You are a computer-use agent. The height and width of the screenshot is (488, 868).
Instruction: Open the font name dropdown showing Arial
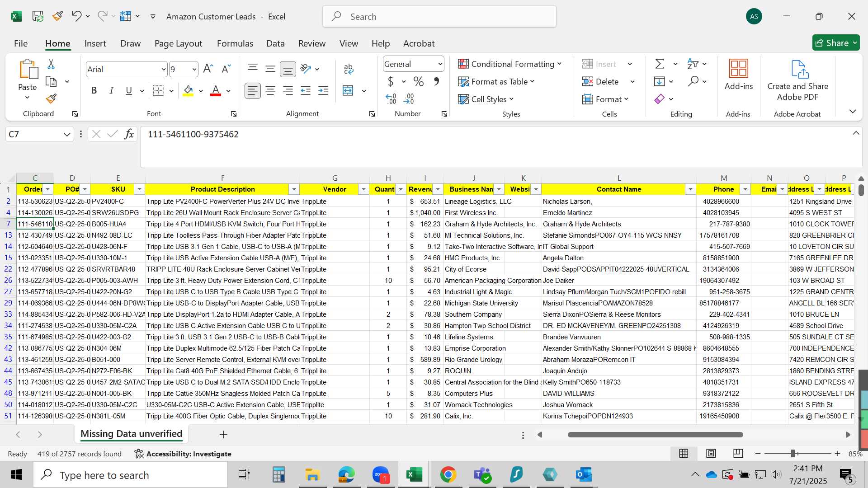[x=163, y=69]
